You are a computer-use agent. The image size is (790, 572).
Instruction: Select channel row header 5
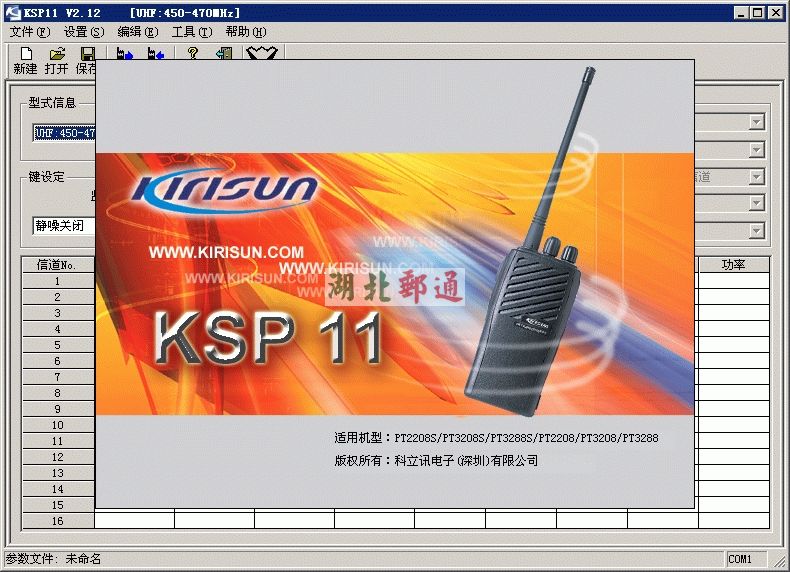pyautogui.click(x=58, y=345)
